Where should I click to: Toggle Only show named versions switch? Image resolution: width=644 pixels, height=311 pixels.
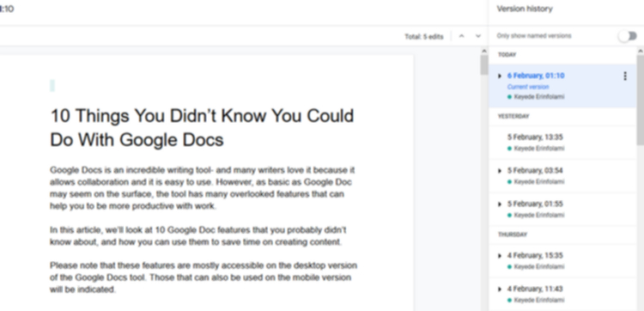pyautogui.click(x=628, y=36)
